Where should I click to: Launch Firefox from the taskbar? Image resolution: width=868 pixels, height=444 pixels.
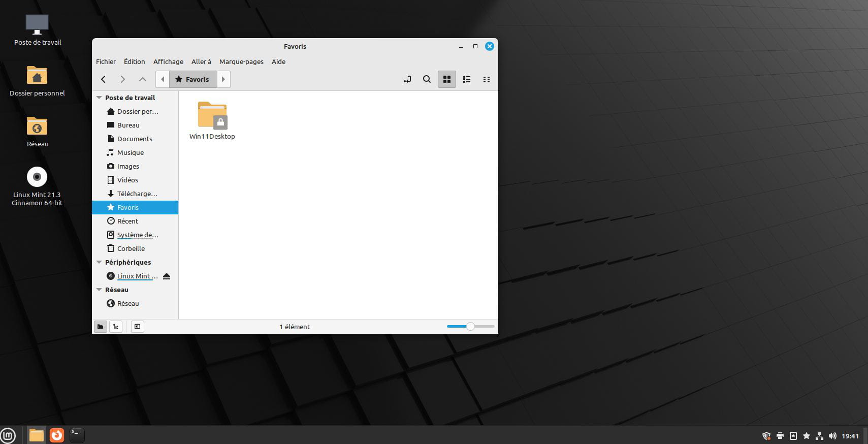[57, 435]
